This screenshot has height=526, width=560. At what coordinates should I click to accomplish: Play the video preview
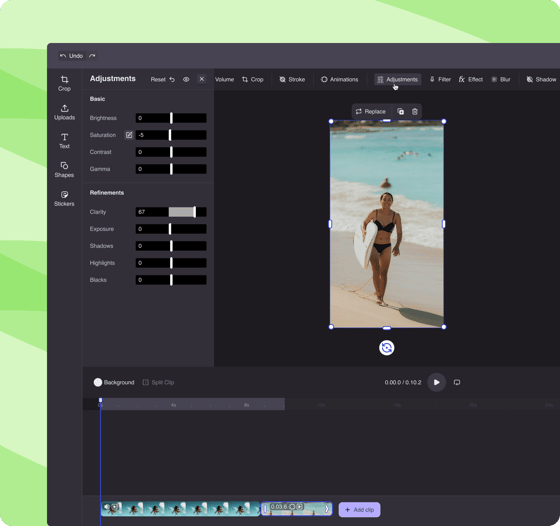(x=436, y=382)
